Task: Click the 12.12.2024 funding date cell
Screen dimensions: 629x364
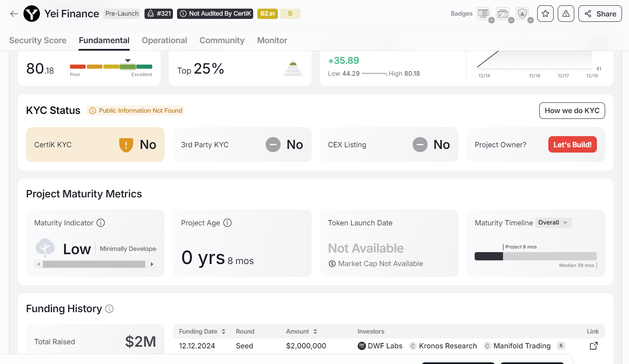Action: click(x=197, y=346)
